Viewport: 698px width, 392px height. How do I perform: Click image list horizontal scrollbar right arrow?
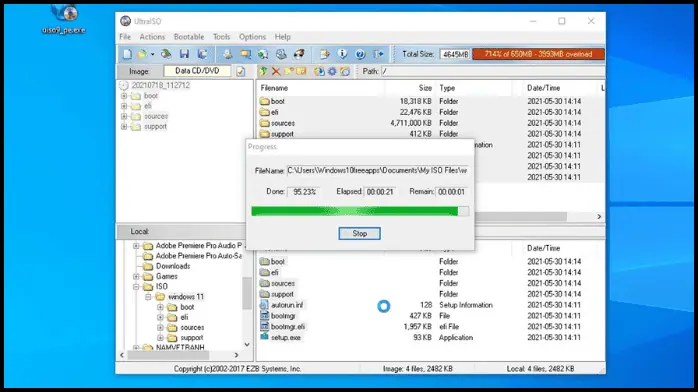599,216
